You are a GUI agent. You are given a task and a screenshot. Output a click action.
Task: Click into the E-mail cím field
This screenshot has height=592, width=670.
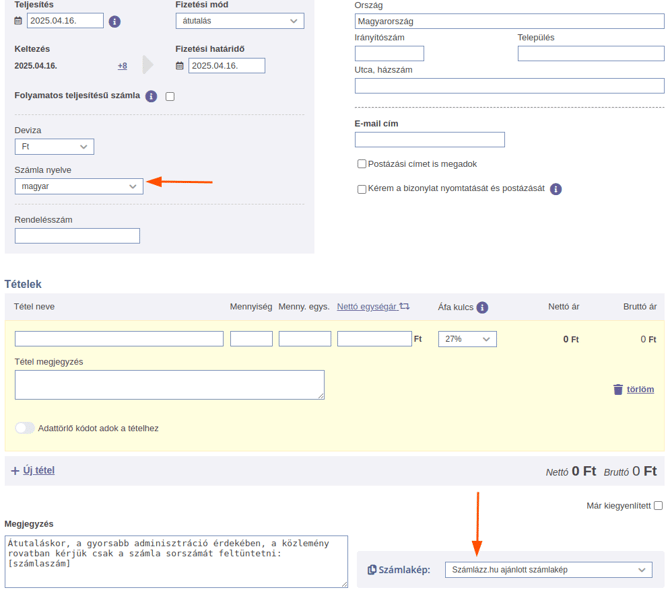click(x=429, y=140)
